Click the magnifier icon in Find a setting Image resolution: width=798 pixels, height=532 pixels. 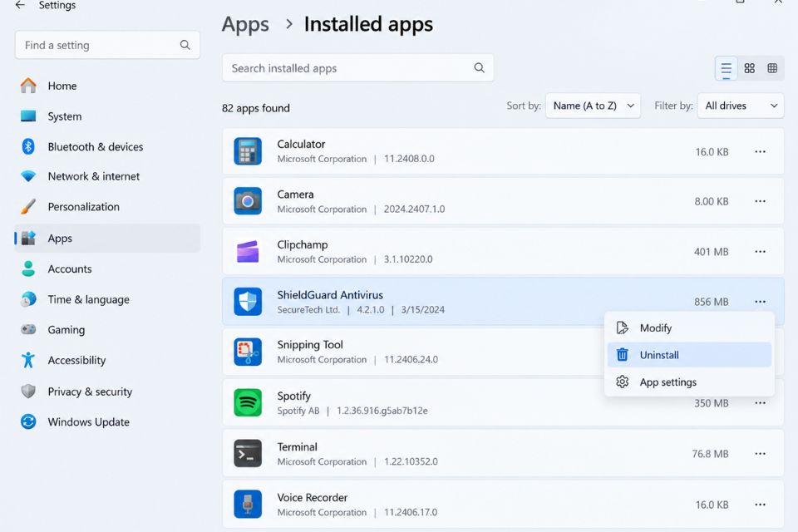coord(185,45)
